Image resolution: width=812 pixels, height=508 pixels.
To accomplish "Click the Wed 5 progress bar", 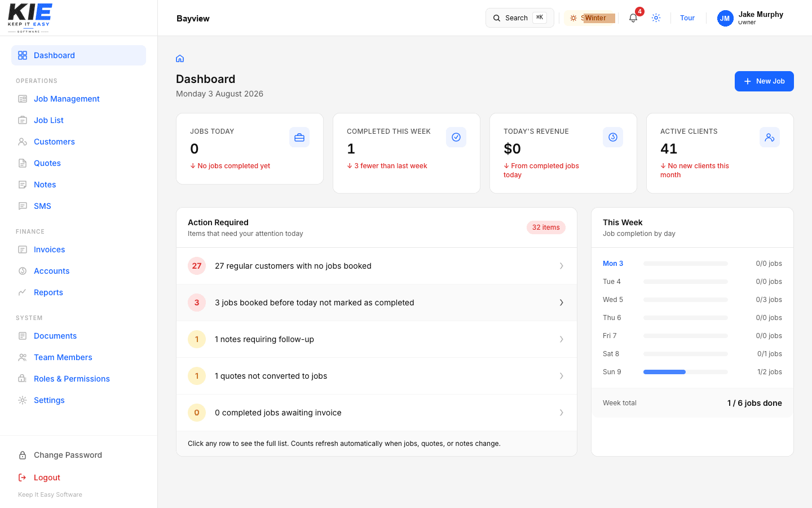I will (x=686, y=300).
